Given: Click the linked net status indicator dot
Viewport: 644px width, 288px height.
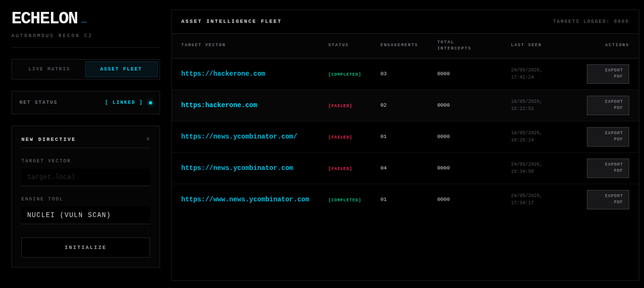Looking at the screenshot, I should (151, 103).
